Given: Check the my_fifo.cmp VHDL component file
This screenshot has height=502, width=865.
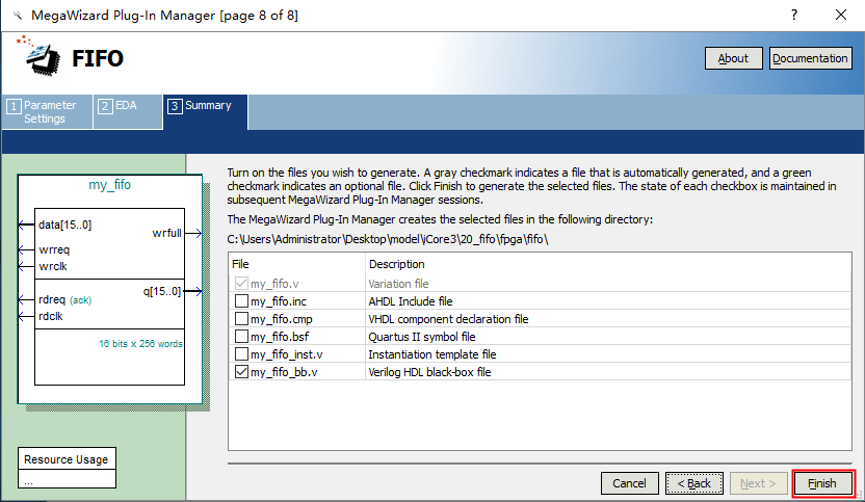Looking at the screenshot, I should [x=241, y=319].
